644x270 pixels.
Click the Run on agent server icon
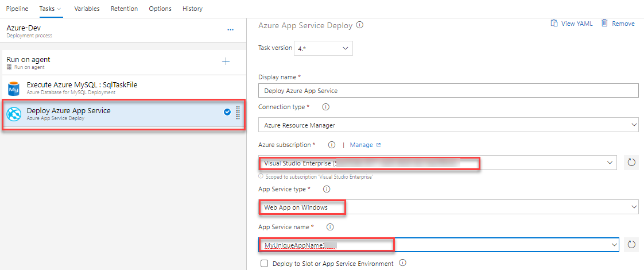pyautogui.click(x=9, y=67)
